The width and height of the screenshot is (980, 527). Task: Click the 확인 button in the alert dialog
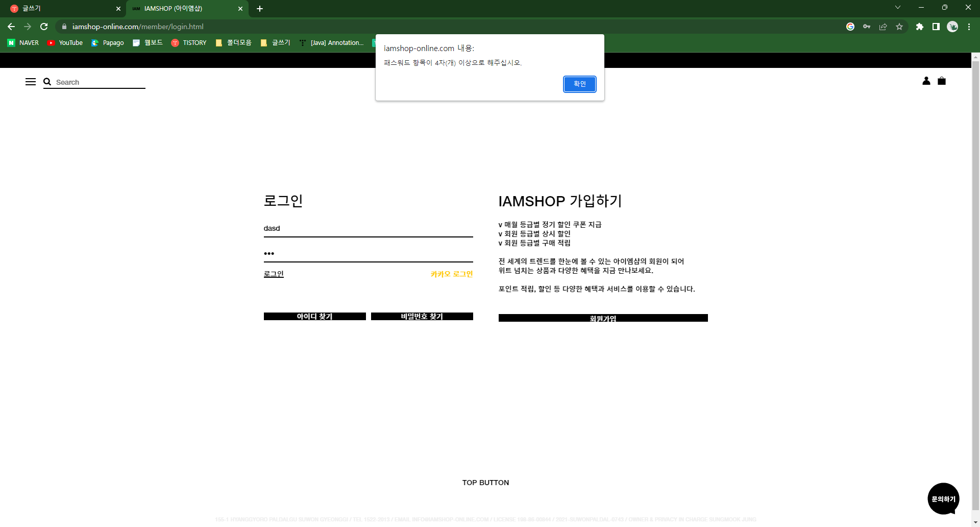pos(579,84)
